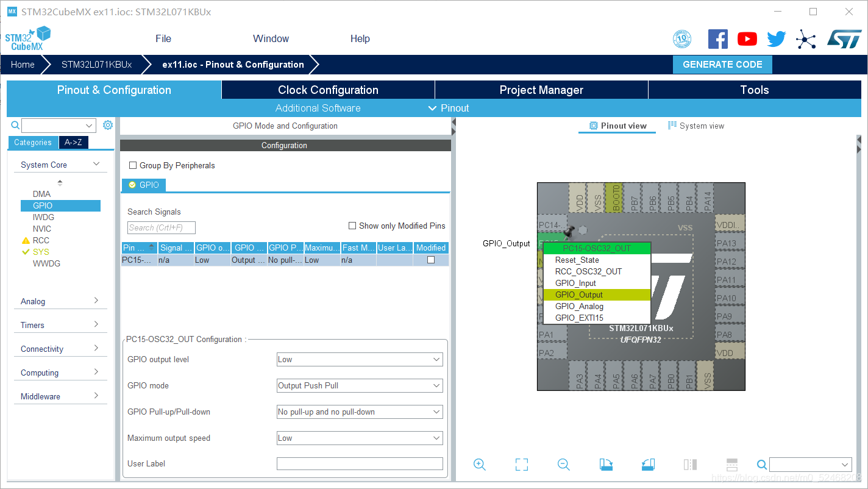Click the horizontal split layout icon
This screenshot has height=489, width=868.
tap(732, 465)
